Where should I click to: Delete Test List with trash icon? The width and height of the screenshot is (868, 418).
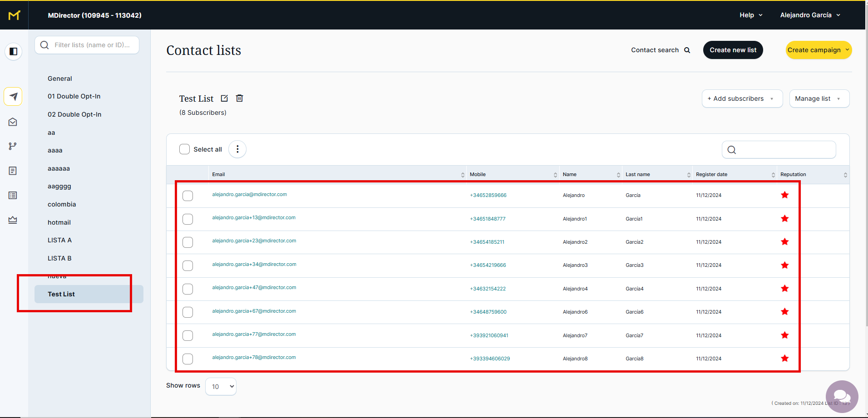(240, 98)
